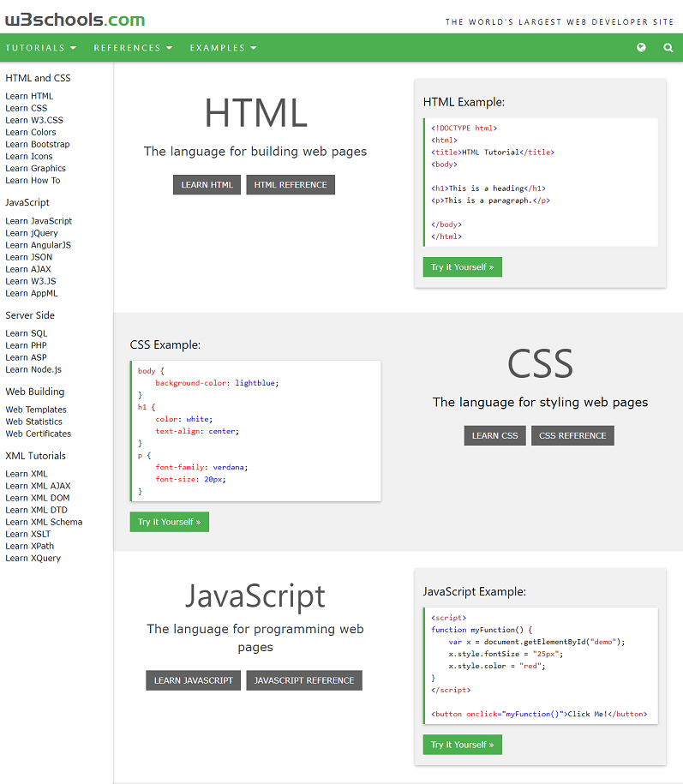
Task: Click the LEARN HTML button
Action: click(x=207, y=184)
